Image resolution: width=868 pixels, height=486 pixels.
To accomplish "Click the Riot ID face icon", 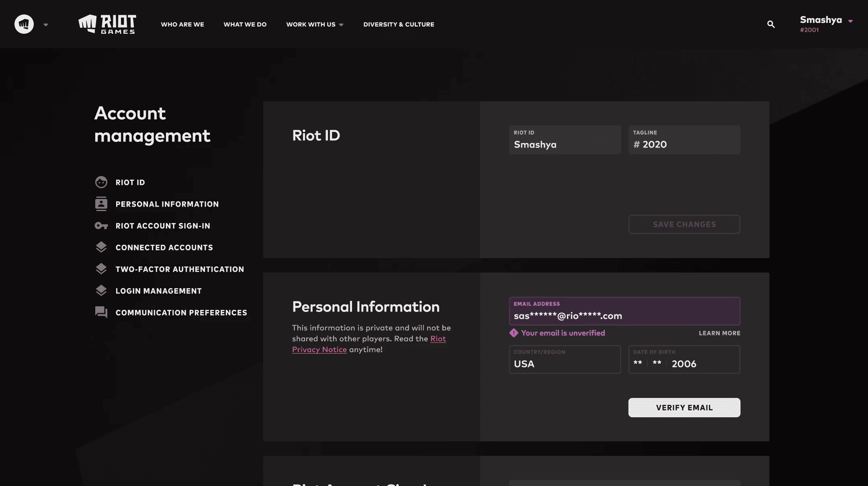I will point(101,182).
